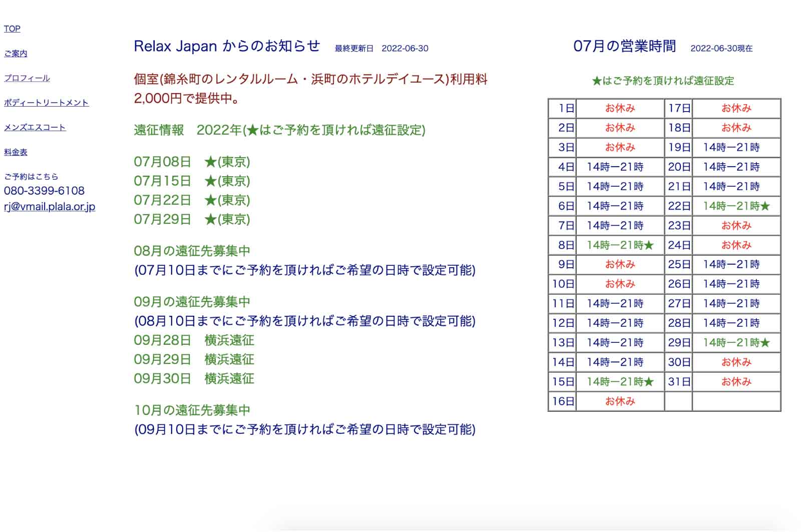Click the お休み cell for 30日
The width and height of the screenshot is (801, 532).
point(736,362)
